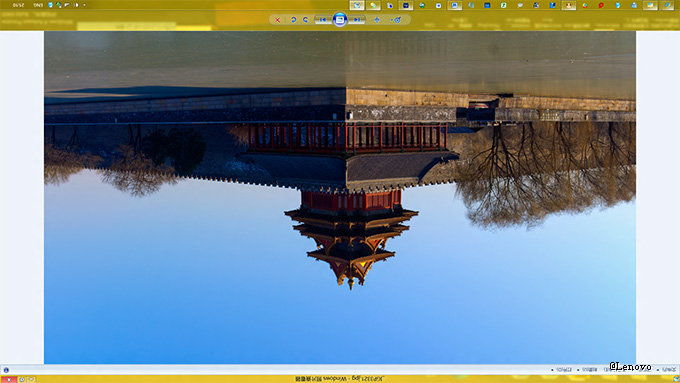Click the red X delete photo icon
This screenshot has height=383, width=680.
(278, 20)
